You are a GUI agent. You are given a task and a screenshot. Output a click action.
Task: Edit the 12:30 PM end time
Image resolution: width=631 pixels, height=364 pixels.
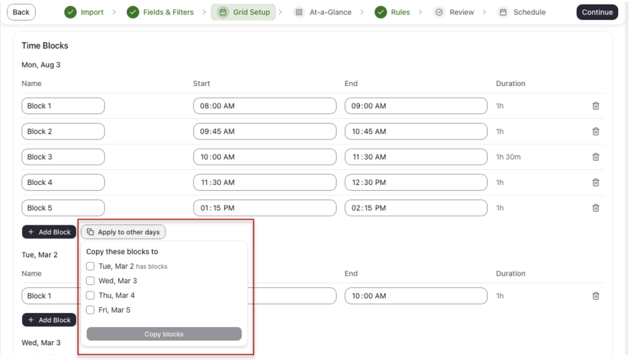tap(416, 182)
